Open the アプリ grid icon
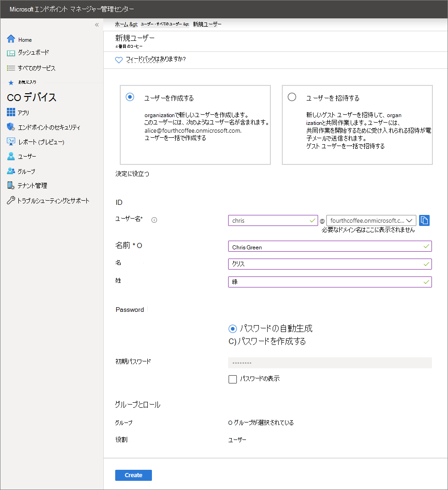Viewport: 448px width, 490px height. [11, 112]
